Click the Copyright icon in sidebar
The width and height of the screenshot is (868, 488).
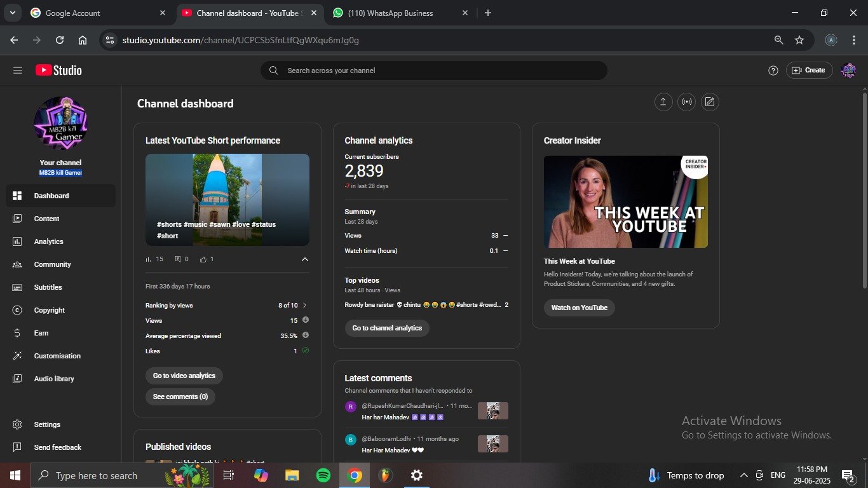(17, 310)
